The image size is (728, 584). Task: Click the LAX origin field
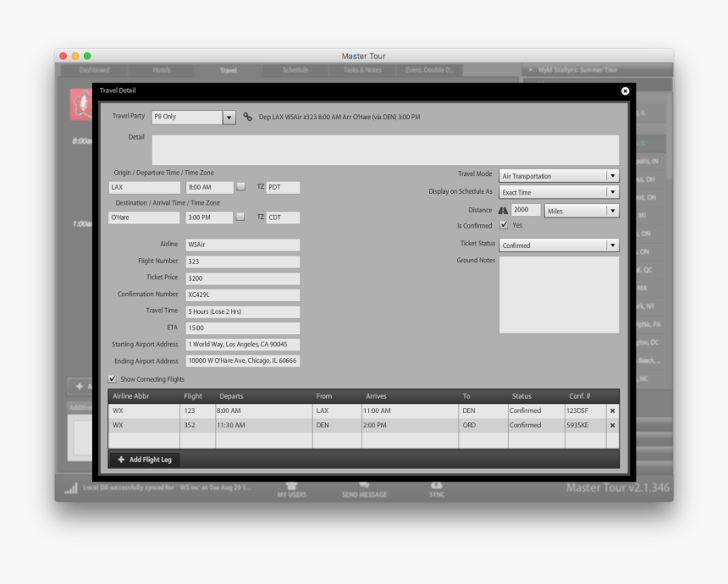coord(145,187)
